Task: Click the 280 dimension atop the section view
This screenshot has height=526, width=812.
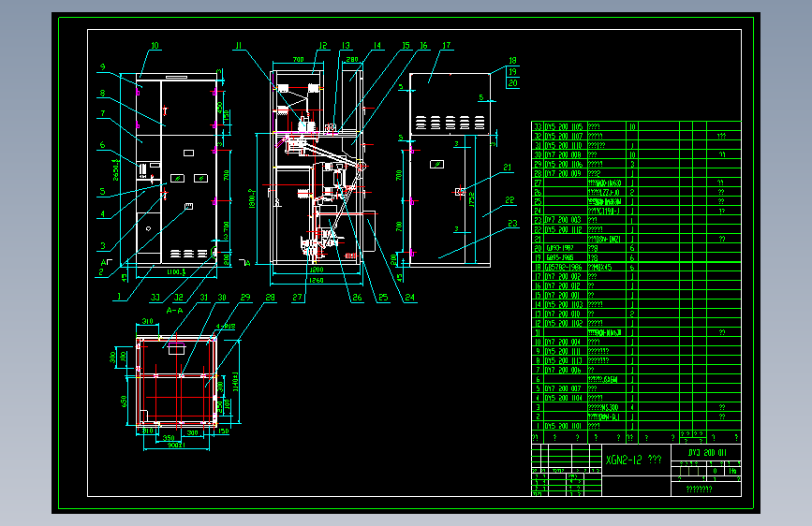Action: coord(352,60)
